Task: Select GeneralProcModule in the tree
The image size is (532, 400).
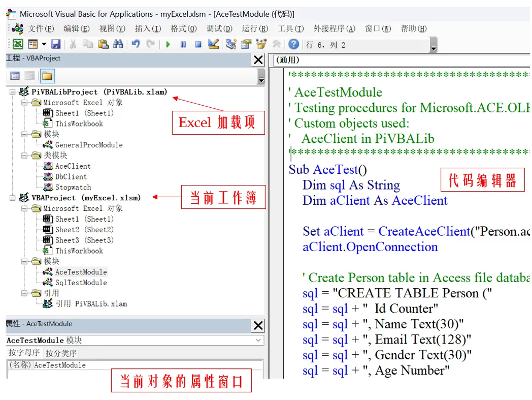Action: [x=89, y=145]
